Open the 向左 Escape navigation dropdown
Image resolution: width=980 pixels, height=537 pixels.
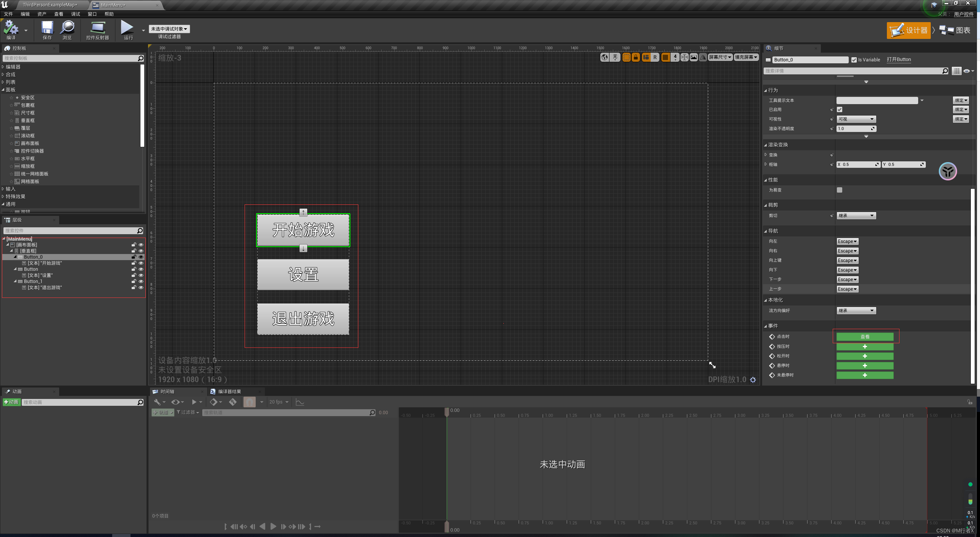tap(847, 241)
